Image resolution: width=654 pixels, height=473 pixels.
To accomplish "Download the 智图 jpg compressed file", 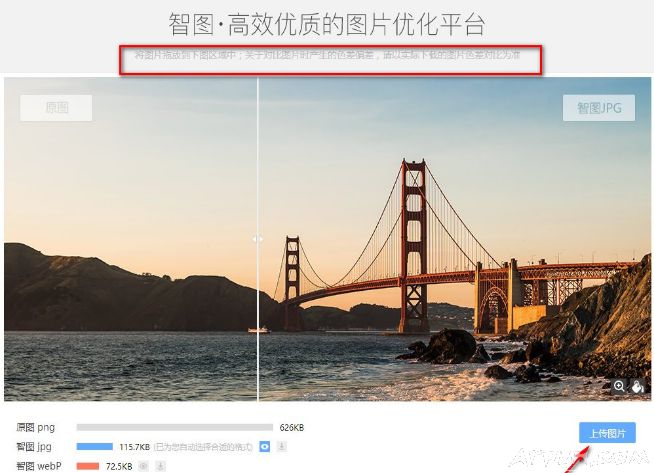I will tap(282, 446).
